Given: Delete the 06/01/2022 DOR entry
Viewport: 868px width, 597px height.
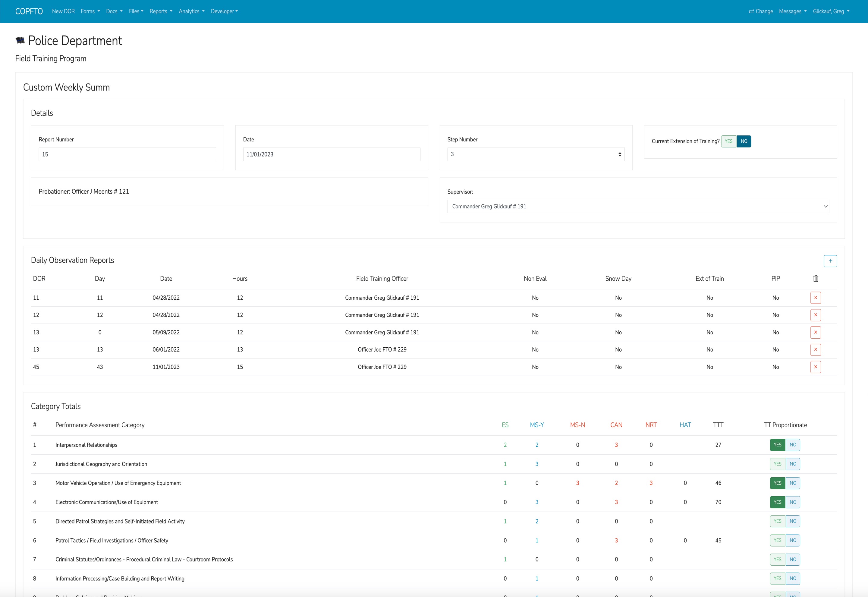Looking at the screenshot, I should (x=815, y=349).
